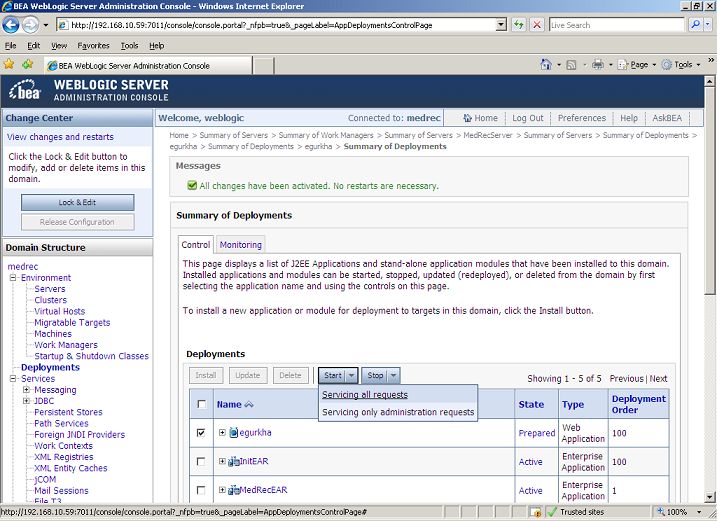Open the Start button dropdown arrow
This screenshot has width=717, height=521.
(x=351, y=375)
